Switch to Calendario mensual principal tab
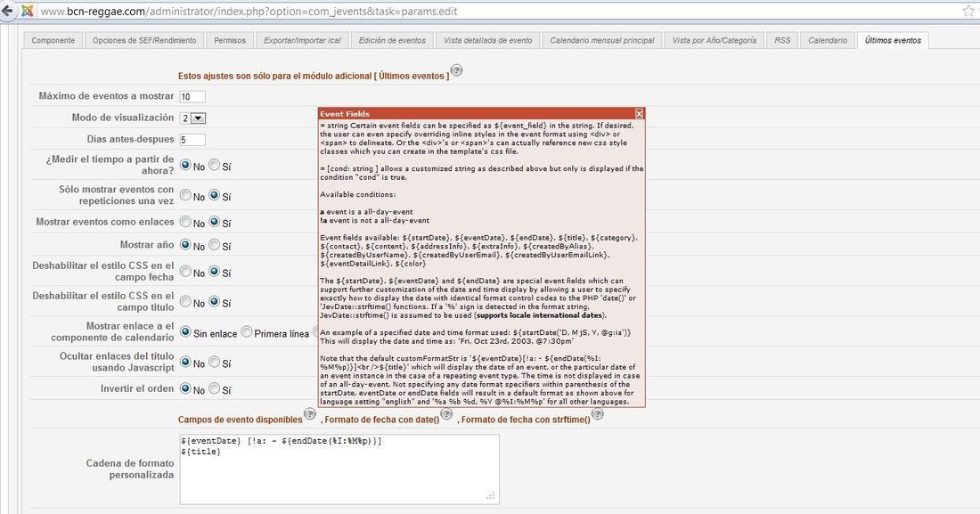Viewport: 980px width, 514px height. (602, 40)
